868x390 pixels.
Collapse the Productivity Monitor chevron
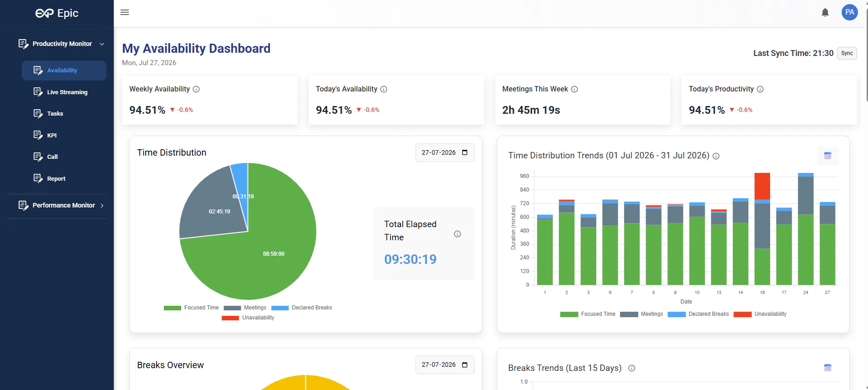[102, 44]
